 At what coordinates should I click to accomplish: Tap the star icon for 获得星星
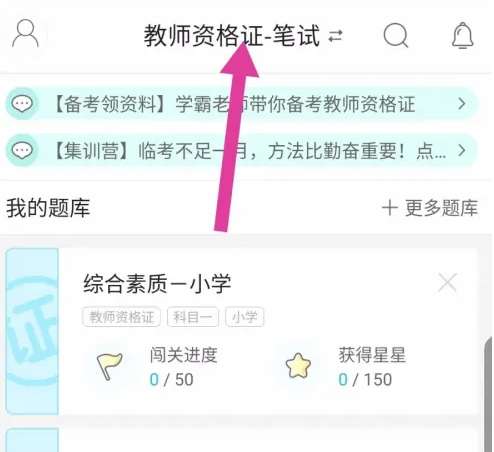pyautogui.click(x=298, y=366)
